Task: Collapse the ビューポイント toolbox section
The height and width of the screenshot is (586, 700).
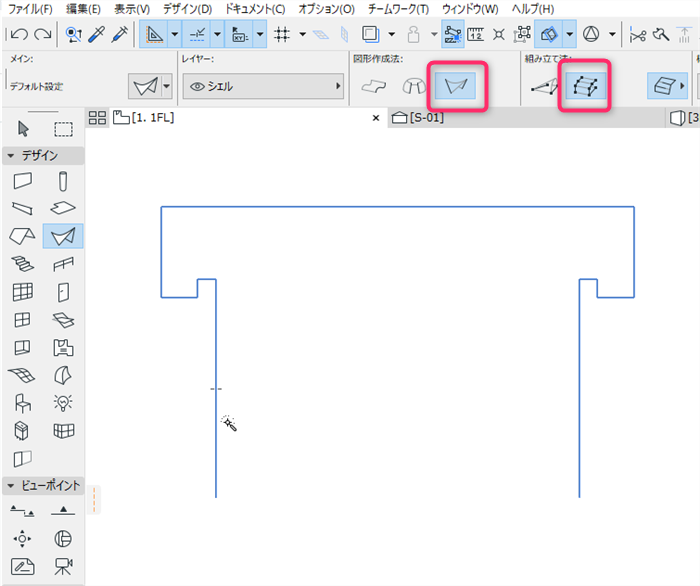Action: click(11, 486)
